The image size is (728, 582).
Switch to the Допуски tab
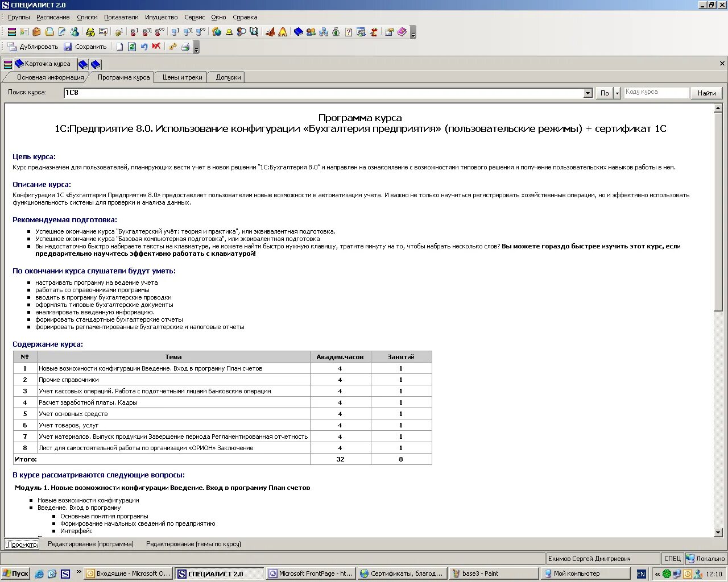coord(228,77)
